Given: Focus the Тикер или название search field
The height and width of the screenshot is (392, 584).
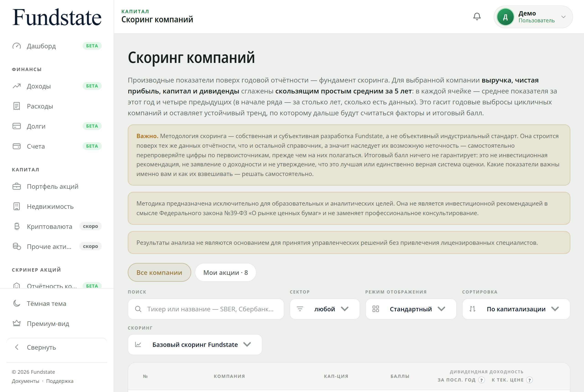Looking at the screenshot, I should [x=206, y=309].
